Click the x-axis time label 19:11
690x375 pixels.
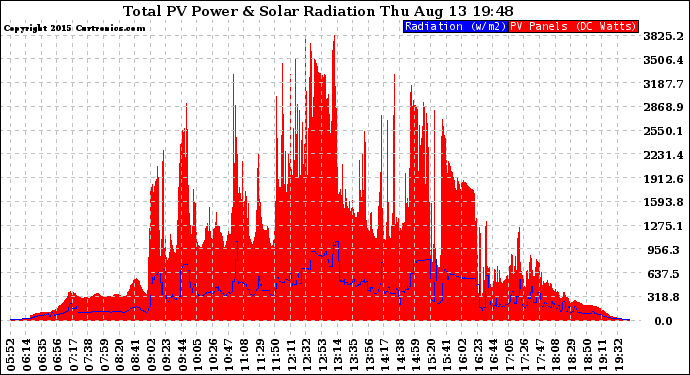[x=601, y=355]
